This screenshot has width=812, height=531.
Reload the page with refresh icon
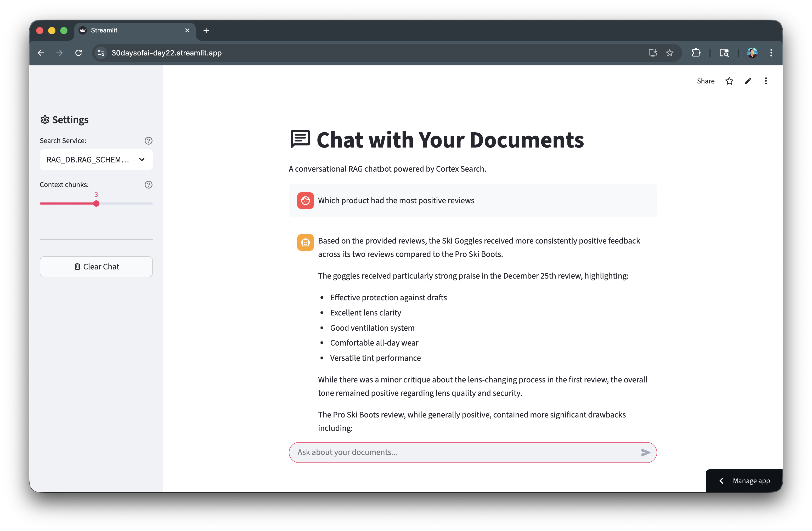(78, 53)
